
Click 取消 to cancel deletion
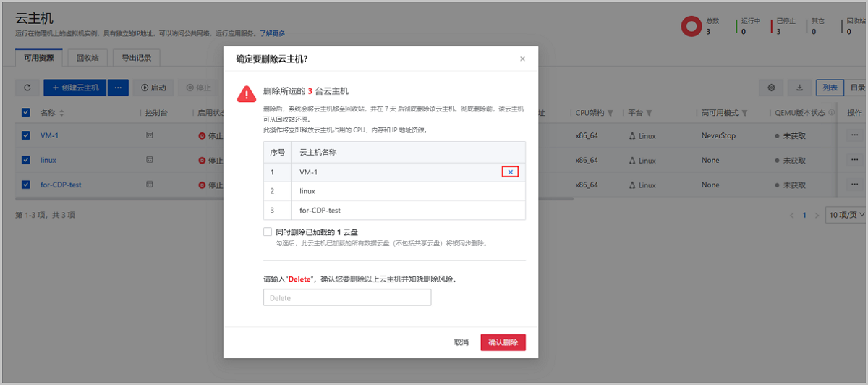click(461, 342)
